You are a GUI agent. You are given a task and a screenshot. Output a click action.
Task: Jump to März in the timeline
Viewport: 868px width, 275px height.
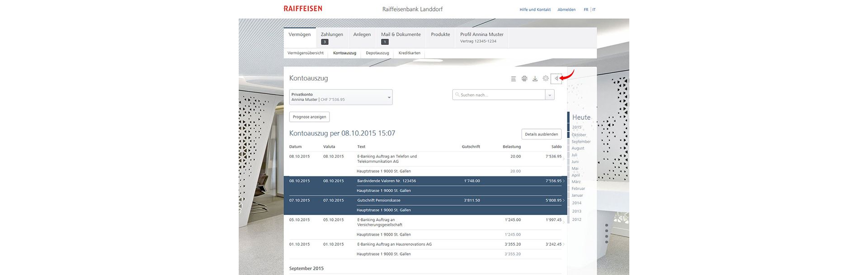pyautogui.click(x=576, y=182)
